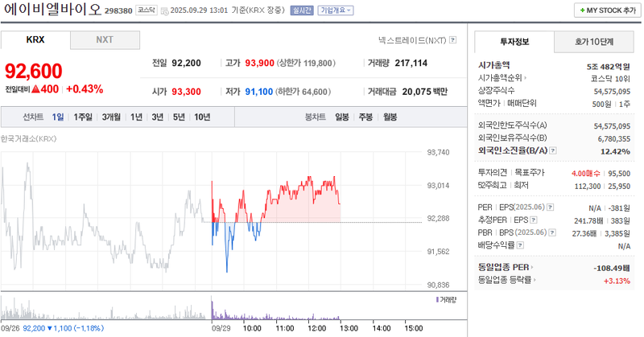This screenshot has width=644, height=337.
Task: Switch to the NXT tab
Action: pos(105,40)
